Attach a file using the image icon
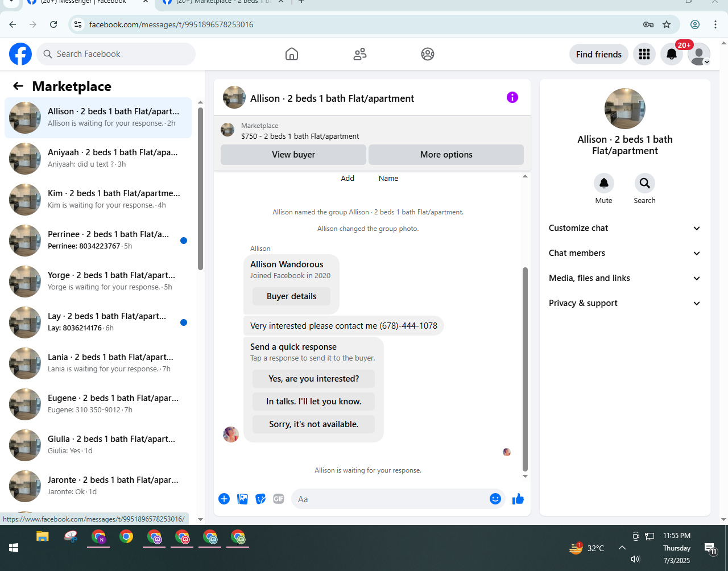728x571 pixels. pos(242,499)
